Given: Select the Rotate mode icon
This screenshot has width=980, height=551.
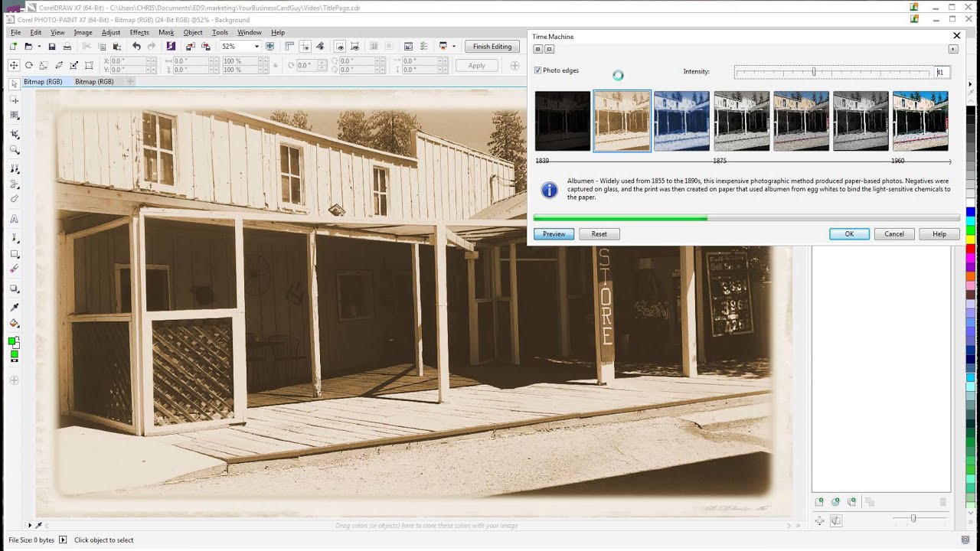Looking at the screenshot, I should pos(29,65).
